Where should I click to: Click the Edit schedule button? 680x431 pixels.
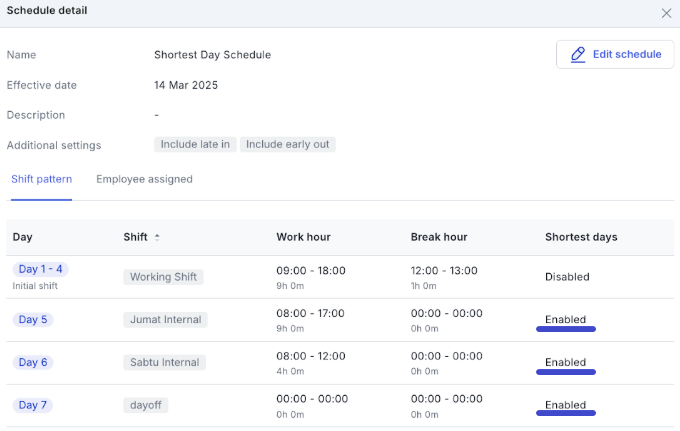tap(615, 55)
